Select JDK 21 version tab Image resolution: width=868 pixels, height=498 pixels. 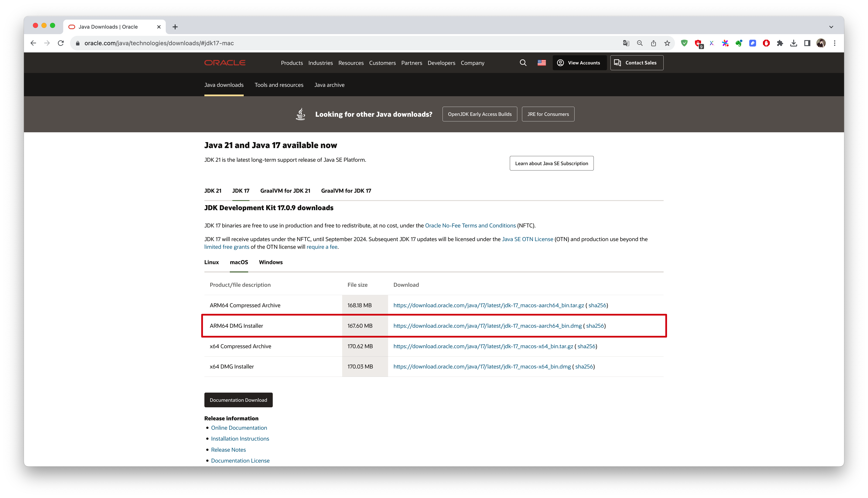tap(212, 190)
